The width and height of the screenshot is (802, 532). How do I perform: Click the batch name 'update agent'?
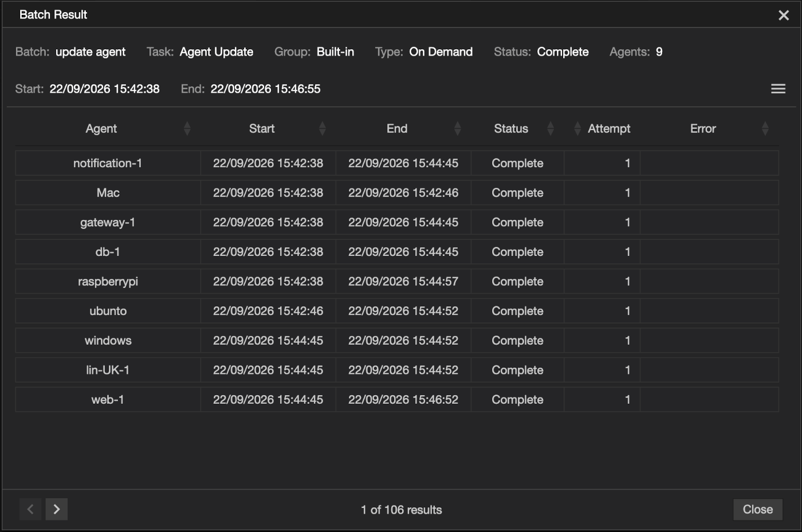[91, 52]
